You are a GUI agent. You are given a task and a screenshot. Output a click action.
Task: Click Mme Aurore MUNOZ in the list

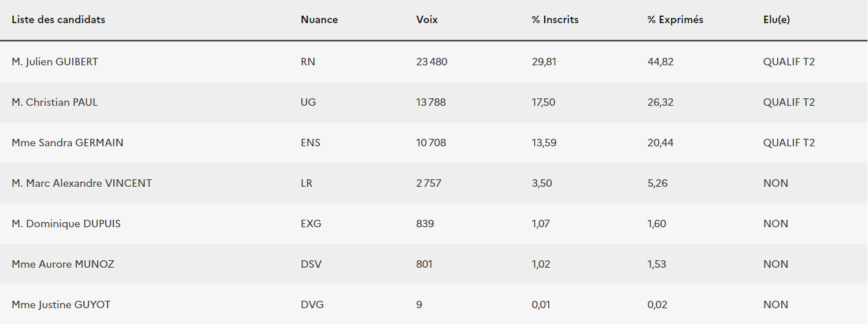point(63,264)
